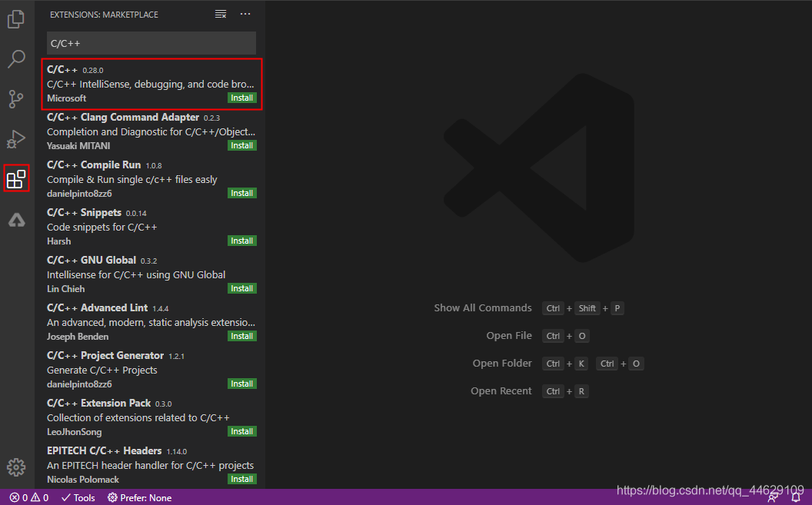812x505 pixels.
Task: Open the notifications bell in the status bar
Action: tap(796, 498)
